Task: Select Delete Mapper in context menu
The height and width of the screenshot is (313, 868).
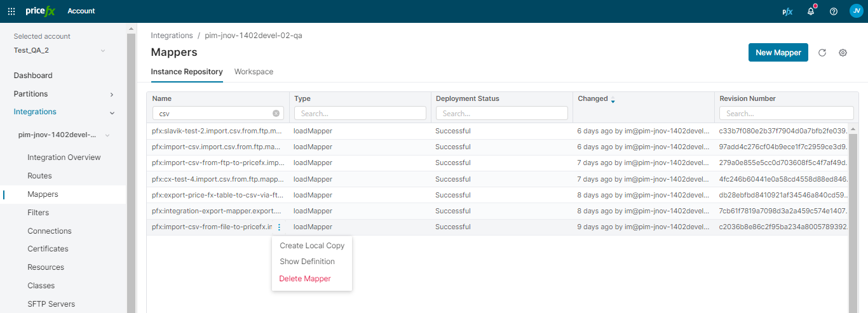Action: coord(305,279)
